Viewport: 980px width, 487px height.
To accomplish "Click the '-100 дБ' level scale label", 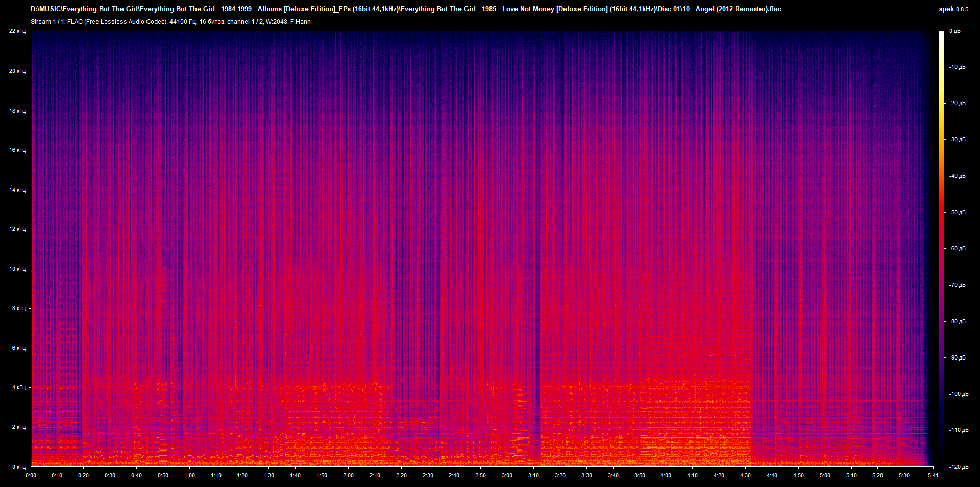I will (x=959, y=394).
